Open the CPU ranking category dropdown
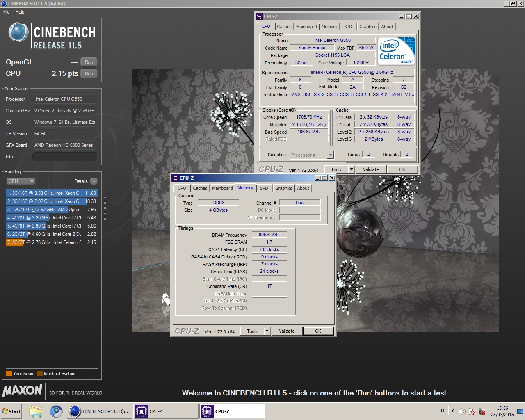 (x=21, y=181)
